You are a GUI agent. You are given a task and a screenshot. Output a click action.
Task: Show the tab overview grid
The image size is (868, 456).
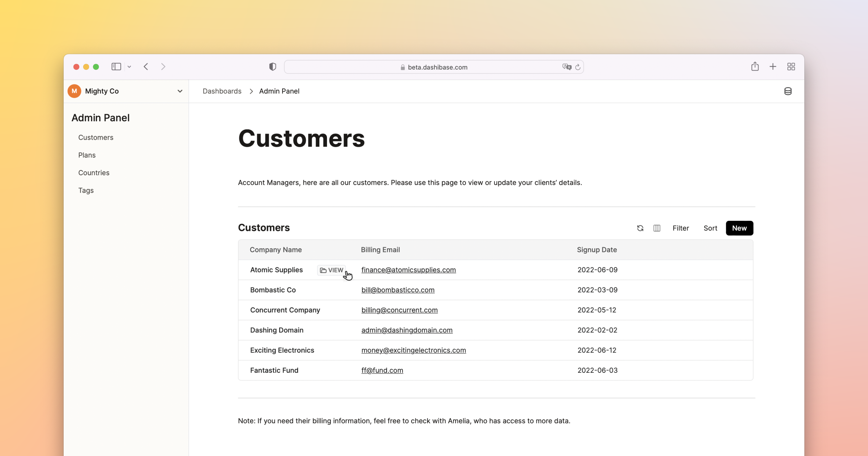pos(791,67)
